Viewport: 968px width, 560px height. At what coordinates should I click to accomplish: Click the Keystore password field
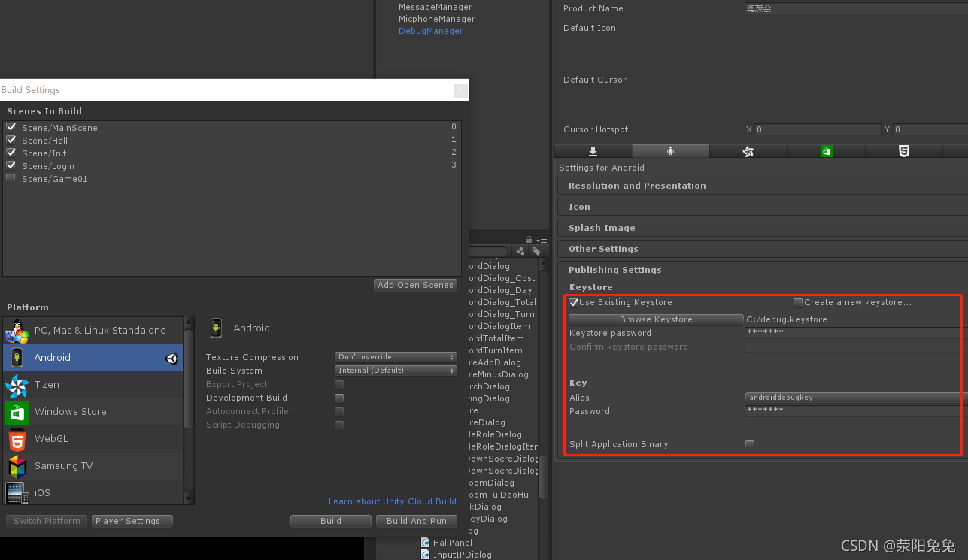pos(857,333)
